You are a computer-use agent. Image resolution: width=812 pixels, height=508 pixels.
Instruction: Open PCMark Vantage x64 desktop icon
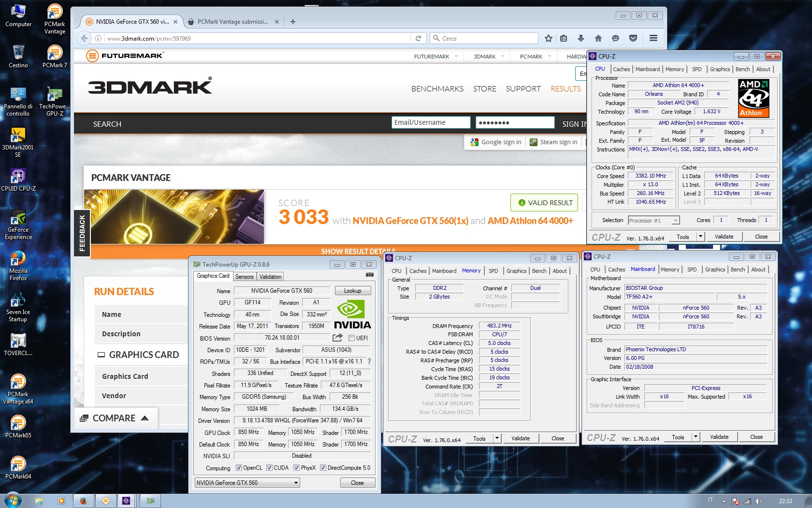coord(18,389)
